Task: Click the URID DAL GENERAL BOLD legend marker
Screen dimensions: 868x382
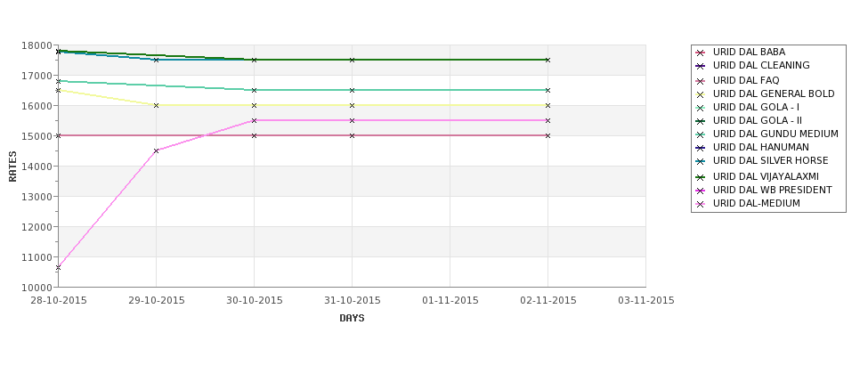Action: tap(701, 94)
